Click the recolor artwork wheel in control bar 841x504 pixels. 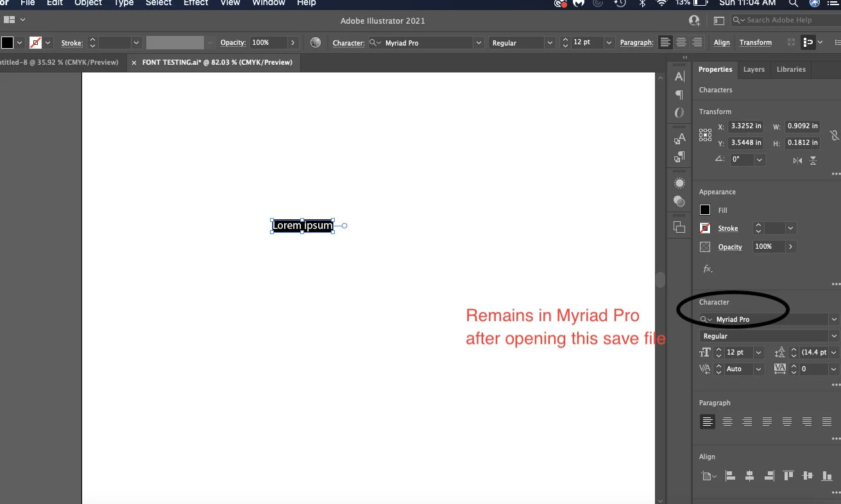[315, 42]
